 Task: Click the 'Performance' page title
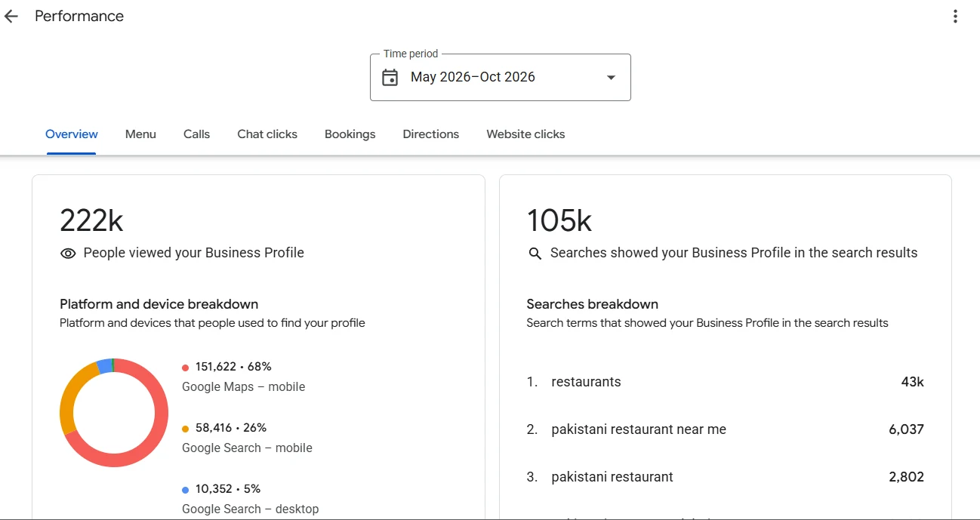(x=79, y=16)
